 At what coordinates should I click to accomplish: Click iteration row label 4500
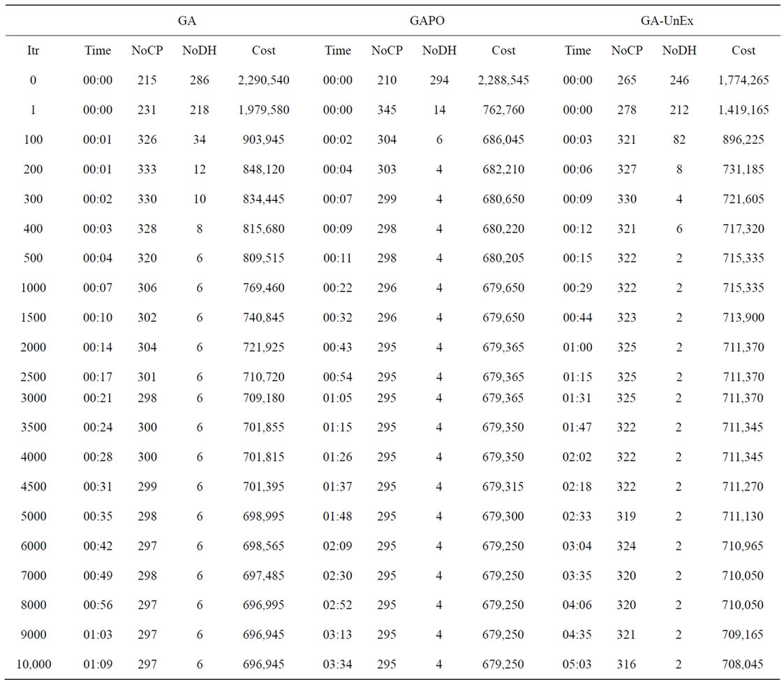point(33,486)
